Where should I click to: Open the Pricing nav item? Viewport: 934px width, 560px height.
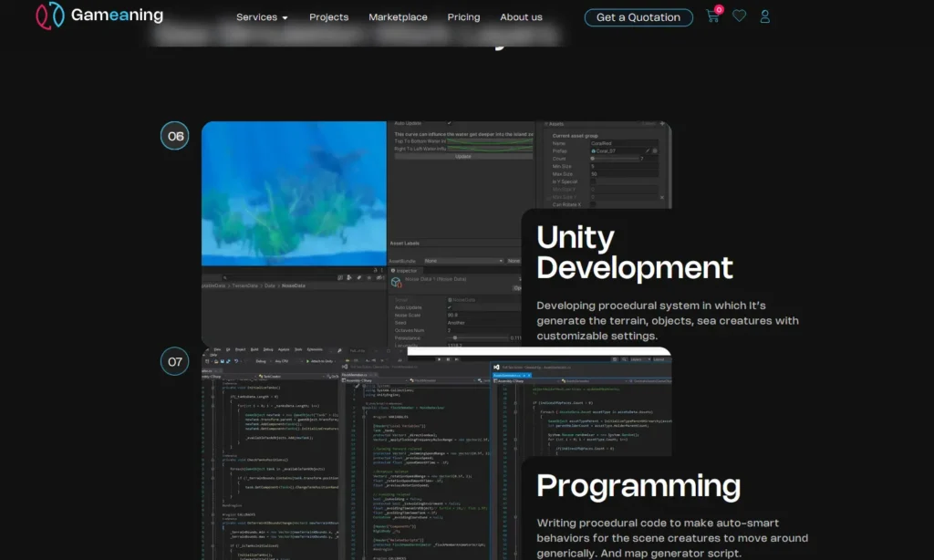pos(463,17)
